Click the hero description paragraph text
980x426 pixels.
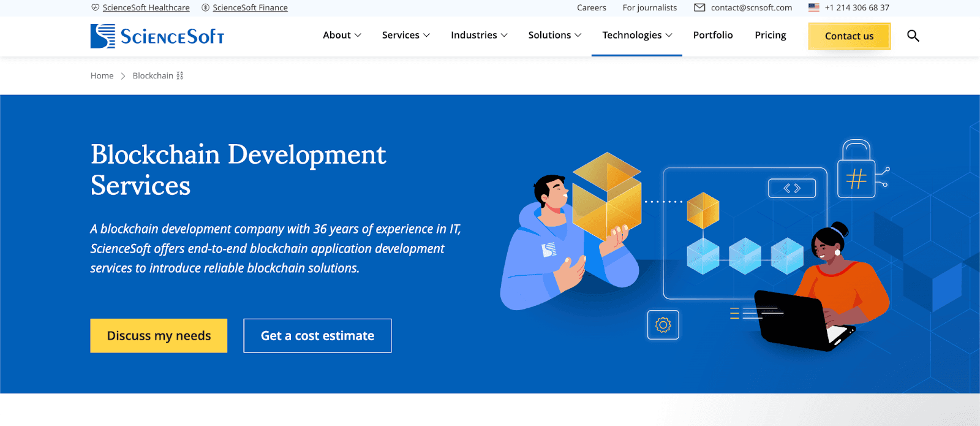coord(276,248)
